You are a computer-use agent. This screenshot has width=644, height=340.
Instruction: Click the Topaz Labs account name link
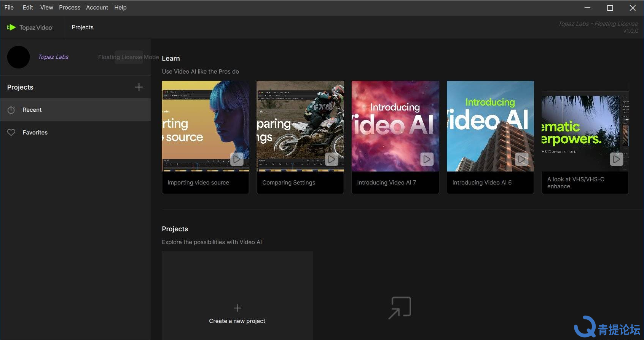pyautogui.click(x=53, y=57)
